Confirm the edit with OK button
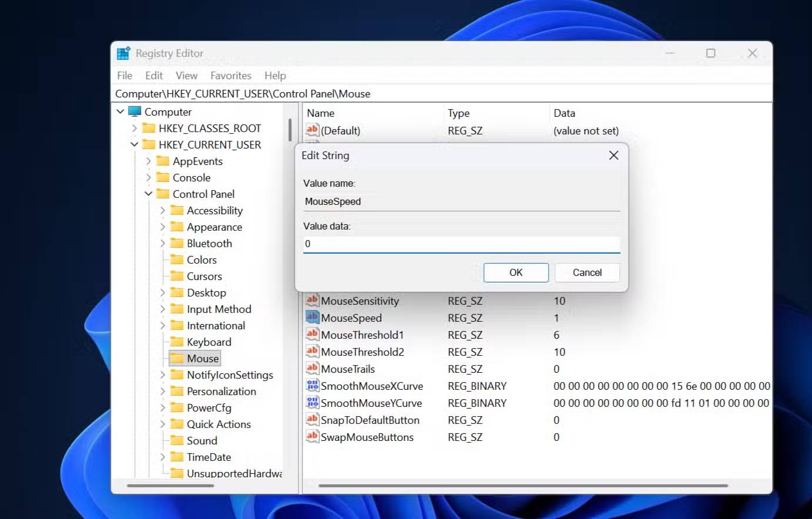The width and height of the screenshot is (812, 519). coord(515,272)
